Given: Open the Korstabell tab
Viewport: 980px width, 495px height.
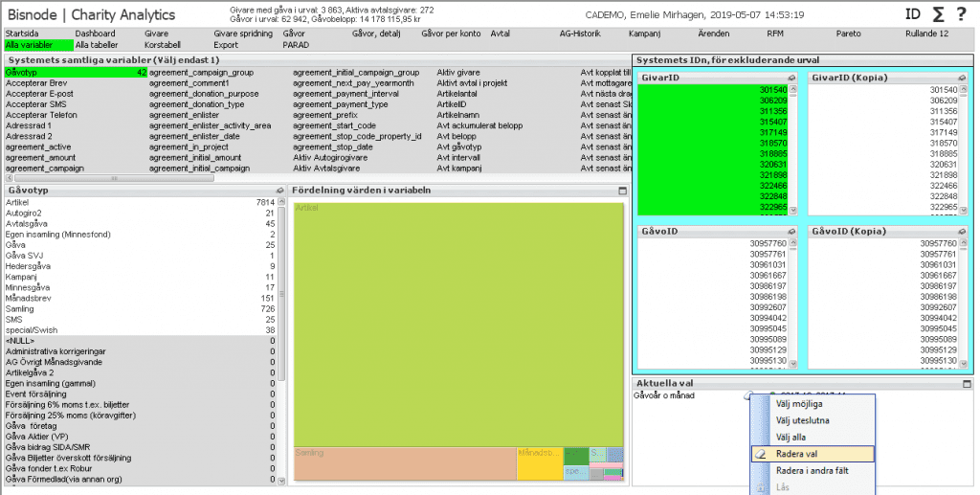Looking at the screenshot, I should (163, 45).
